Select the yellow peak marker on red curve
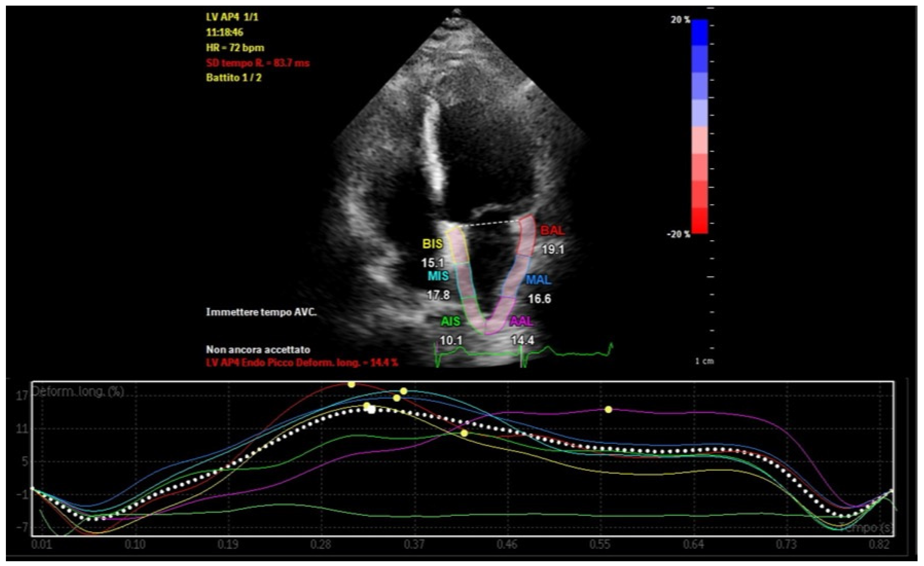924x566 pixels. click(351, 384)
